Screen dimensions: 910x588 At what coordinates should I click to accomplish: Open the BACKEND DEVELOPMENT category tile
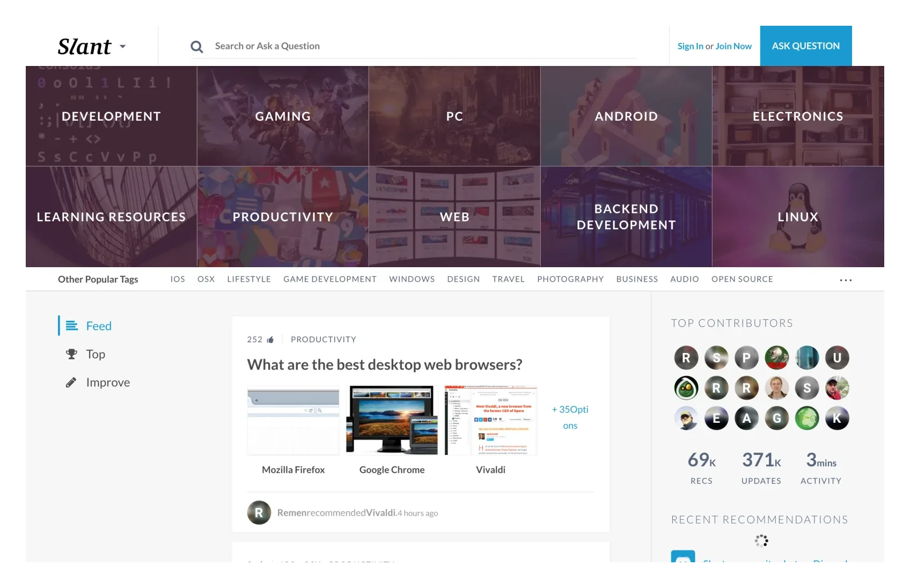pos(626,217)
